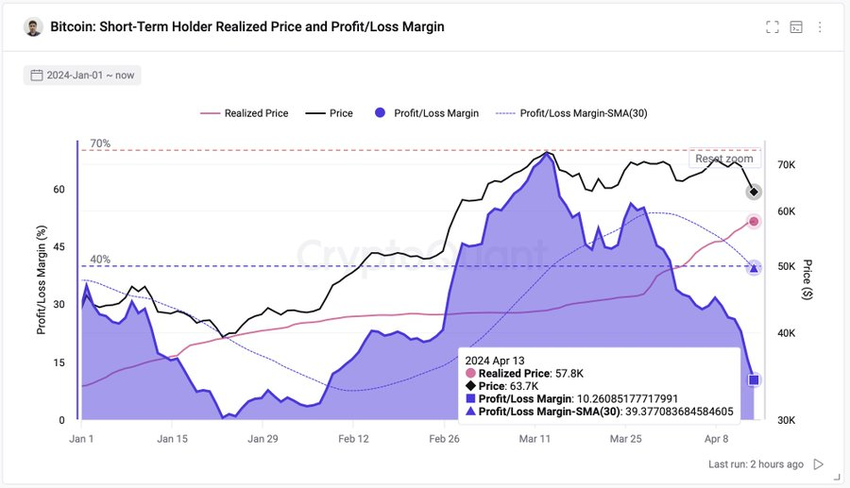Click the blue square Profit/Loss Margin marker

click(754, 380)
